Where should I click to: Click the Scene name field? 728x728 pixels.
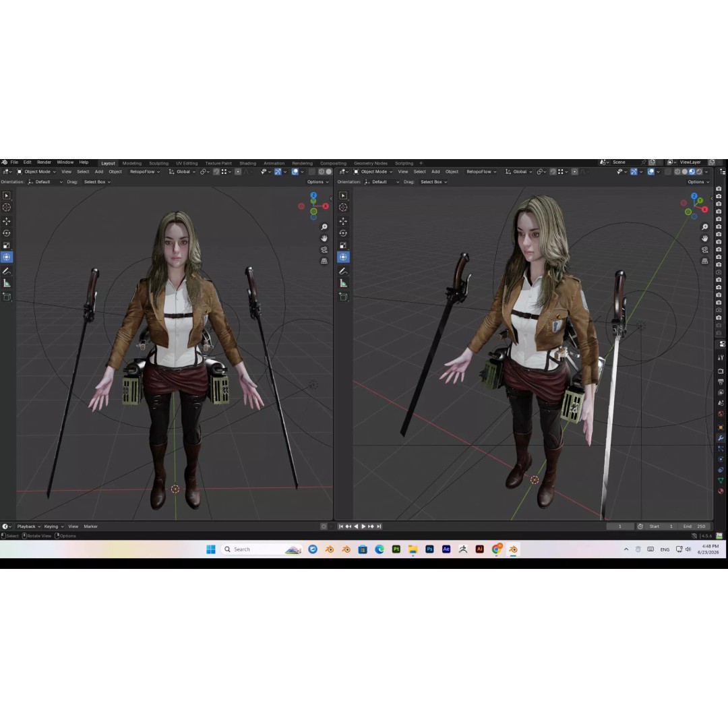coord(625,162)
